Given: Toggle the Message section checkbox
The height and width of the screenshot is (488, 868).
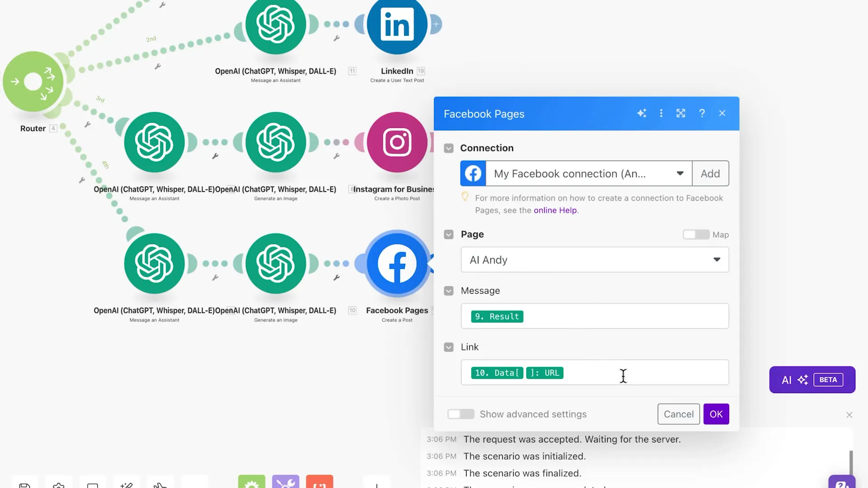Looking at the screenshot, I should (x=448, y=291).
